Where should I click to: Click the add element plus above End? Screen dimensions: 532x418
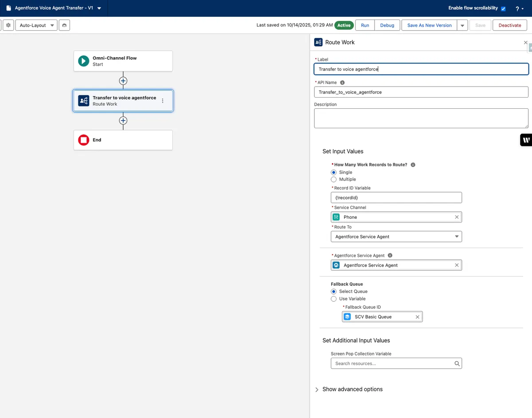[123, 121]
